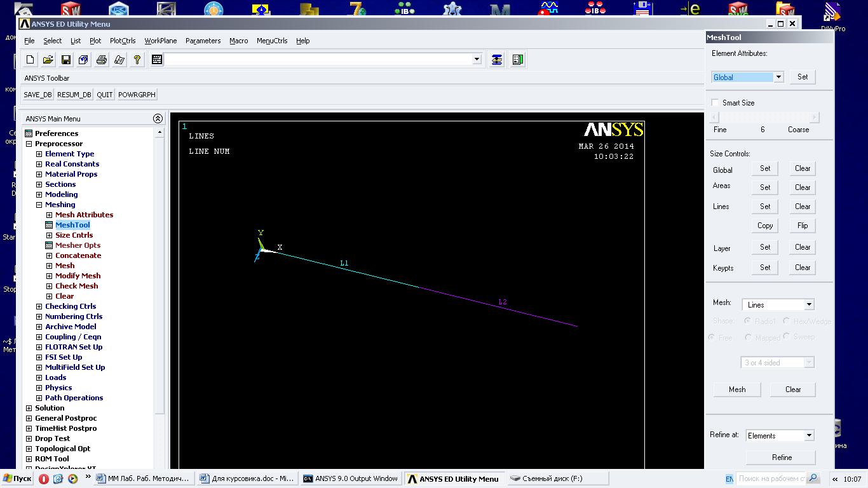Click the Open ANSYS File folder icon
The image size is (868, 488).
tap(48, 60)
